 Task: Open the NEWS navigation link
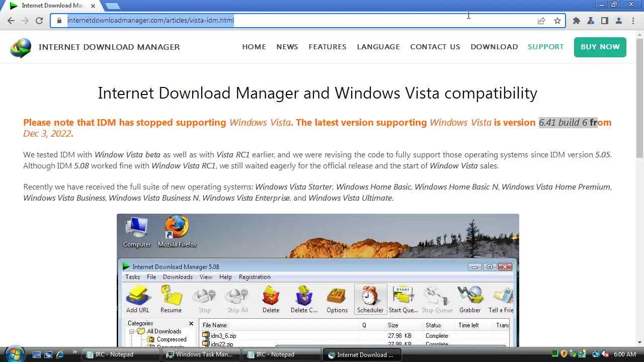(287, 47)
